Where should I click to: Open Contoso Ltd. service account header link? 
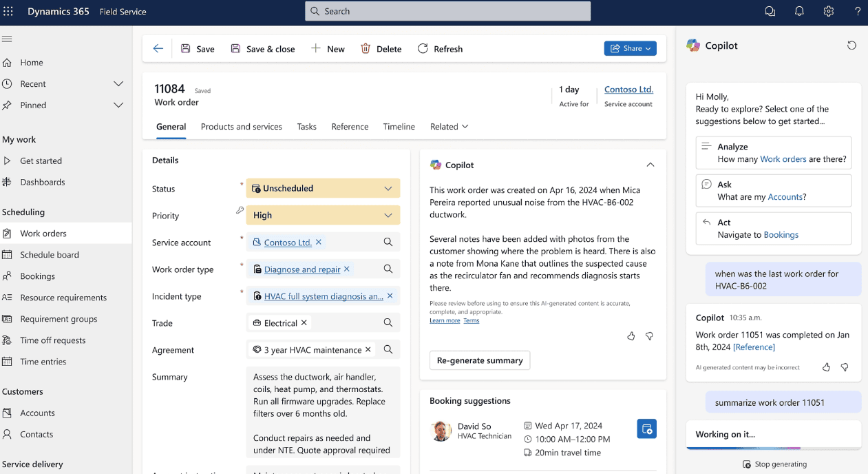pos(628,90)
